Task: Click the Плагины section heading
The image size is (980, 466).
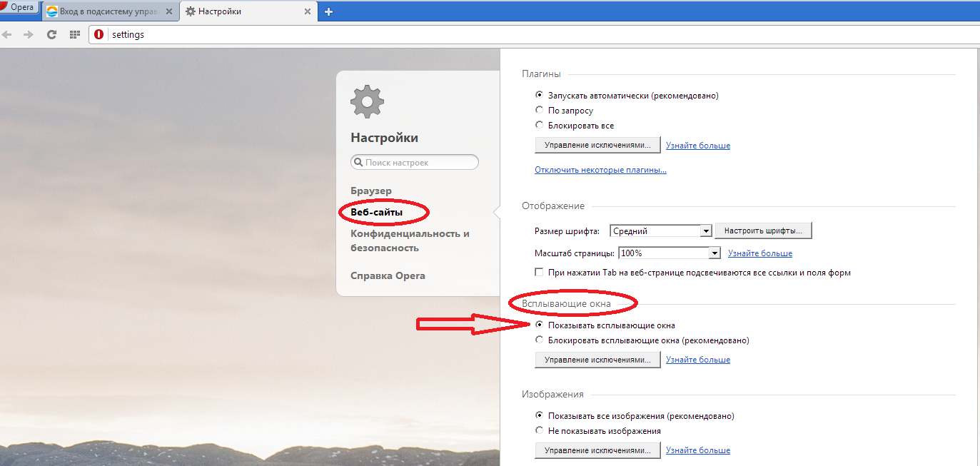Action: tap(541, 74)
